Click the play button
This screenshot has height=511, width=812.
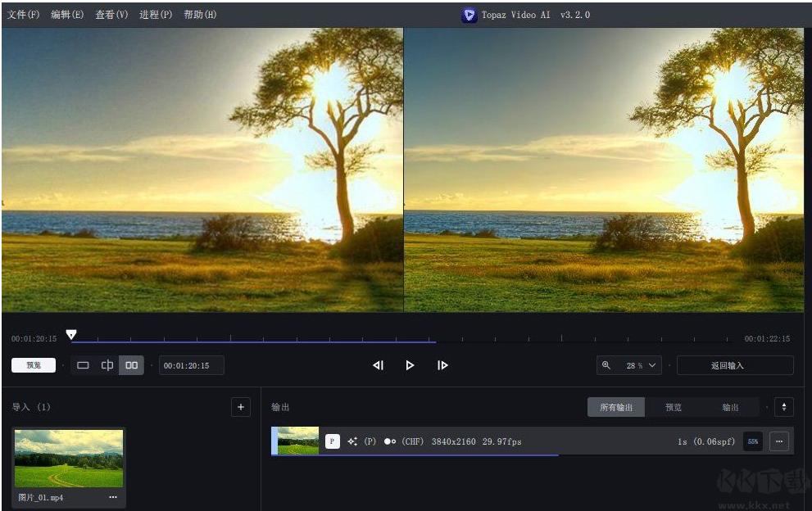point(410,365)
